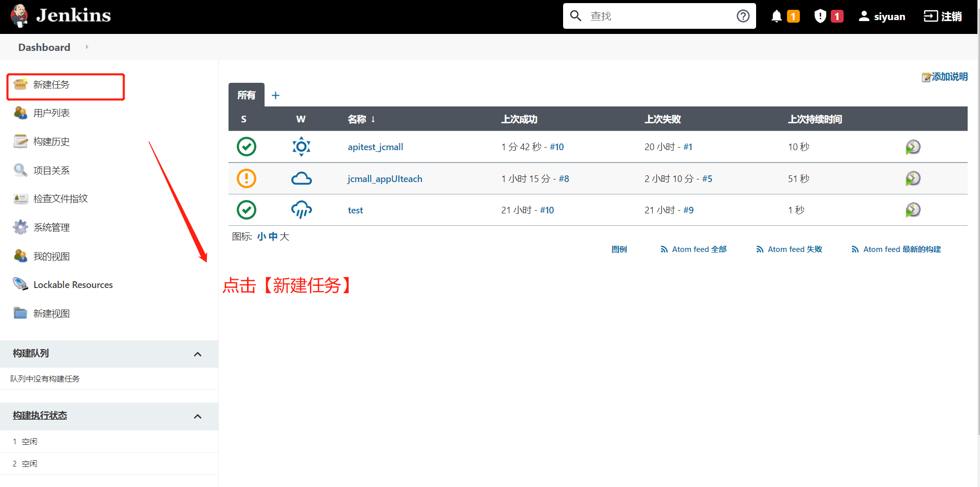Schedule a build for jcmall_appUIteach

913,178
